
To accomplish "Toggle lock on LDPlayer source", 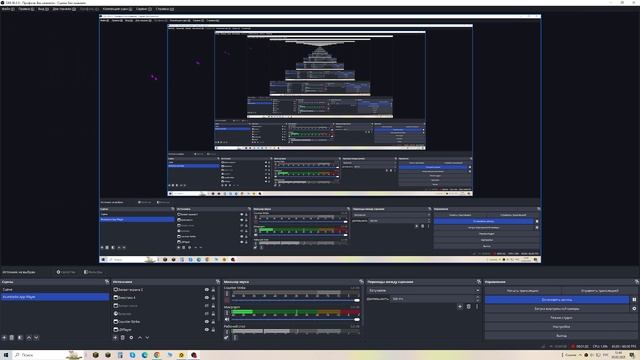I will 213,329.
